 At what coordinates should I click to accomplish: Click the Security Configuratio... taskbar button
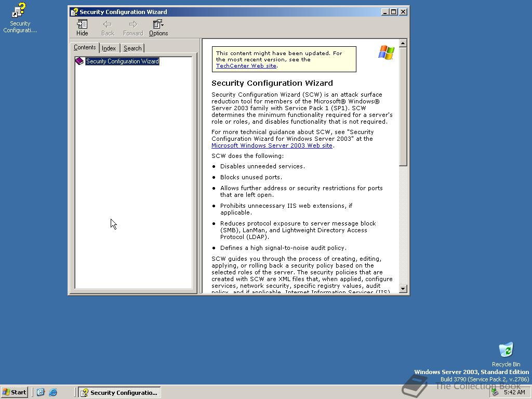[x=119, y=393]
